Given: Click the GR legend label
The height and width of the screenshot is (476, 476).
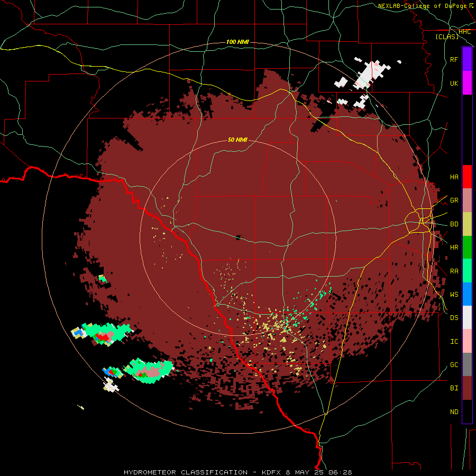Looking at the screenshot, I should [x=454, y=200].
